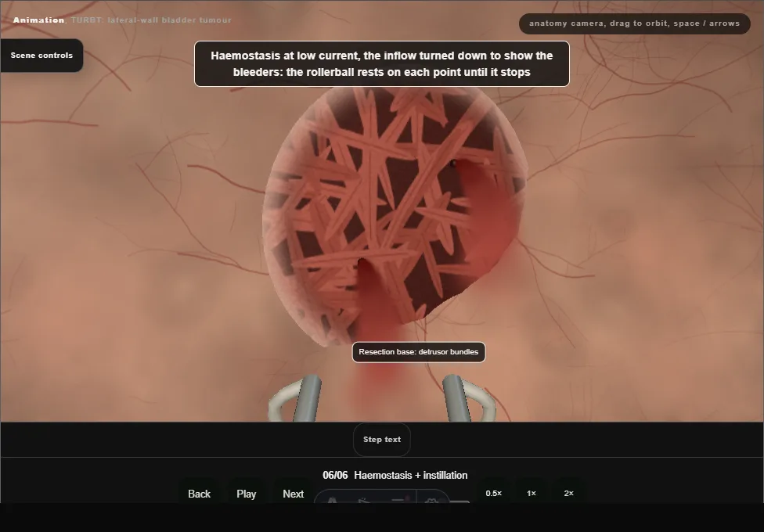Advance with the Next button

pos(294,494)
